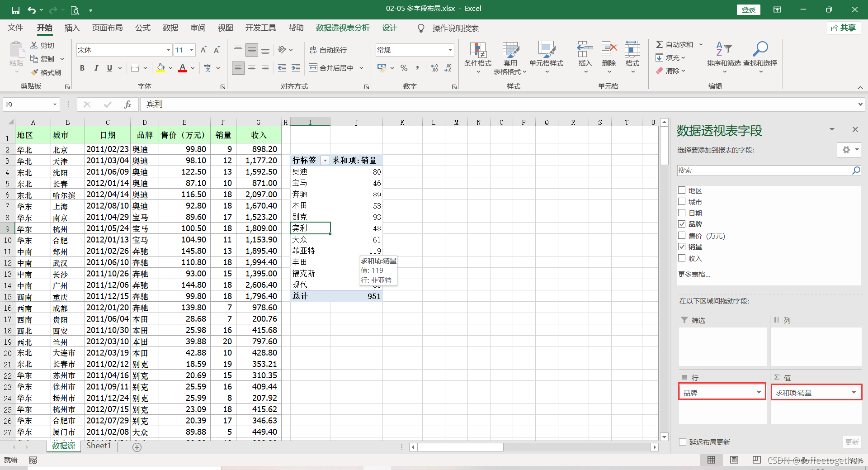Click the red font color swatch

point(183,68)
